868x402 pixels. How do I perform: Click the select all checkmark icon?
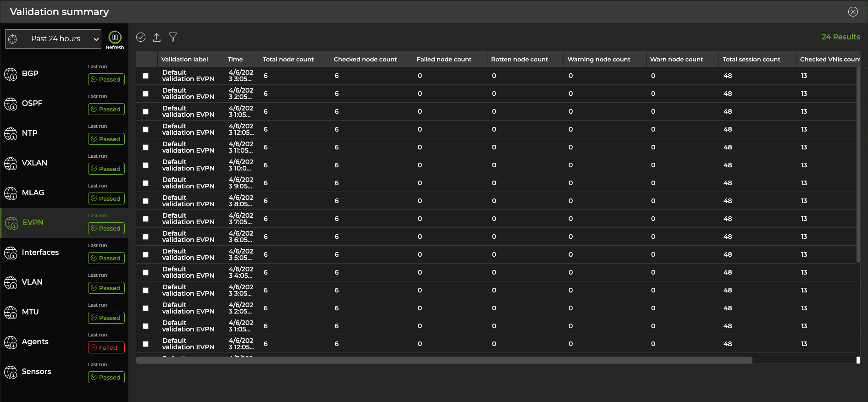[141, 37]
